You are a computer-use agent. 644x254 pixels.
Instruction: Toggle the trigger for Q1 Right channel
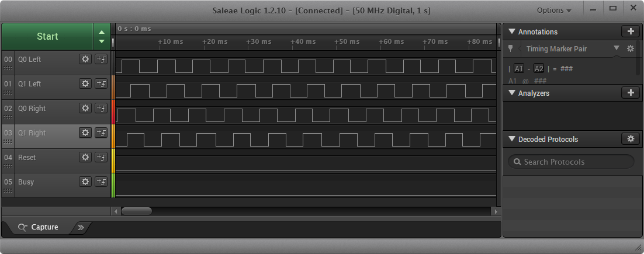pyautogui.click(x=101, y=133)
